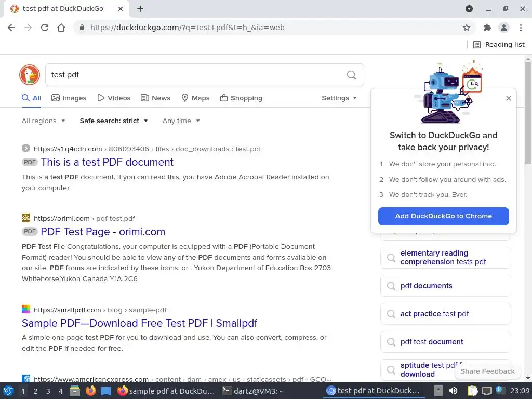View site info via padlock icon

82,28
